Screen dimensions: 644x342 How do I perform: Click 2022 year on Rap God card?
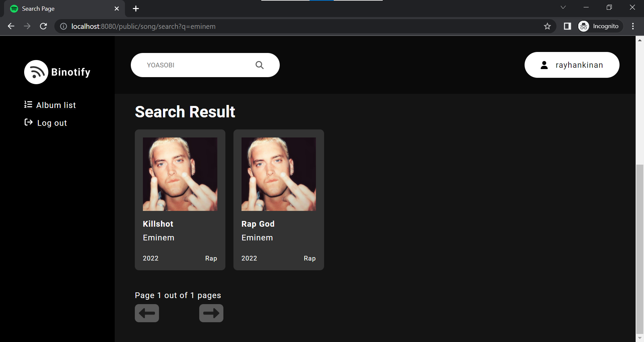point(249,258)
